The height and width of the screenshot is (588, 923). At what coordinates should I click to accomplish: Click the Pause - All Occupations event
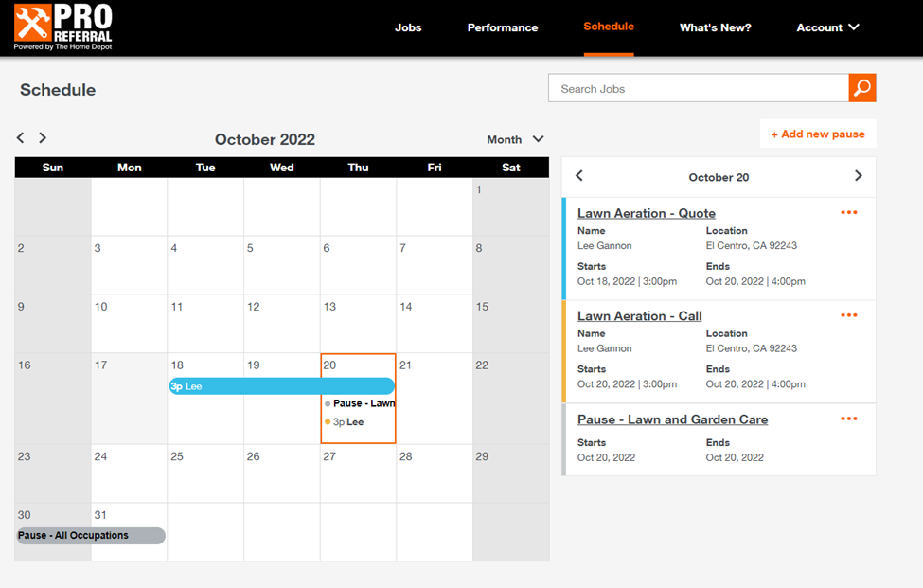point(88,535)
